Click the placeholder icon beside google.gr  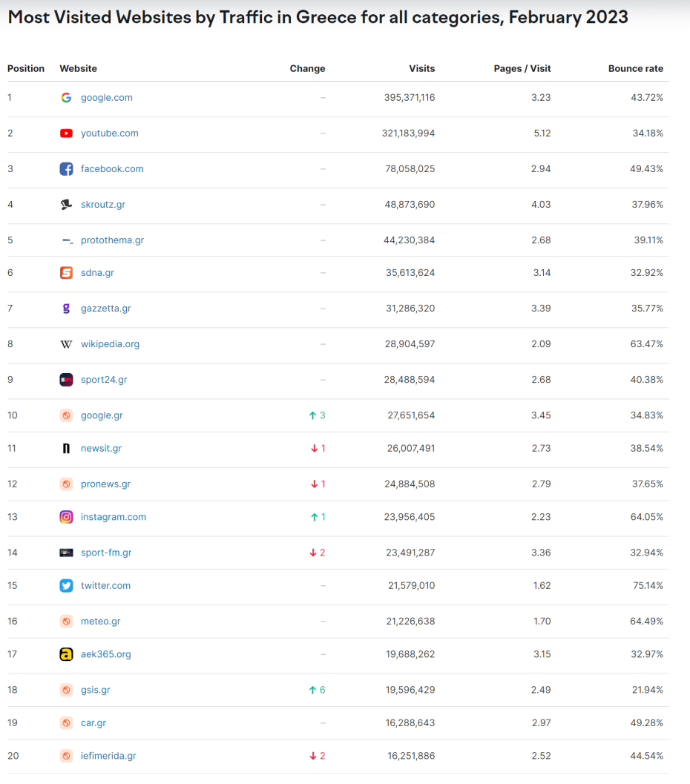tap(66, 415)
